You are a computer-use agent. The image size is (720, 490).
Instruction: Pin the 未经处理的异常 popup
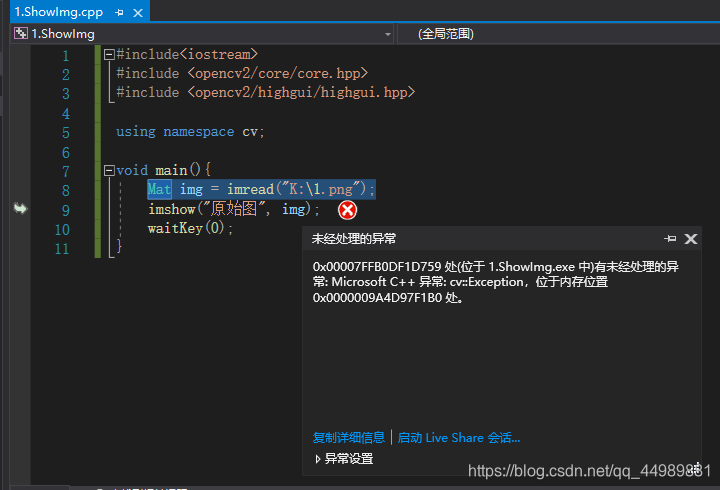670,238
